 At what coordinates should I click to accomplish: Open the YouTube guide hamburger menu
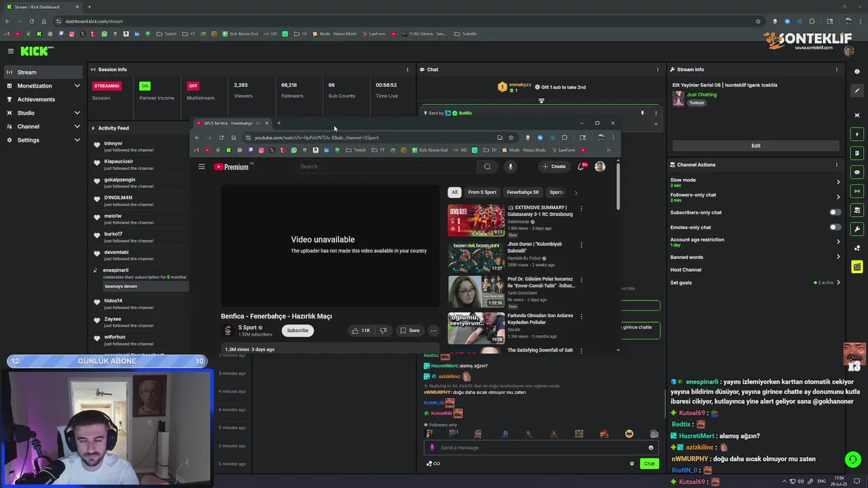point(201,167)
